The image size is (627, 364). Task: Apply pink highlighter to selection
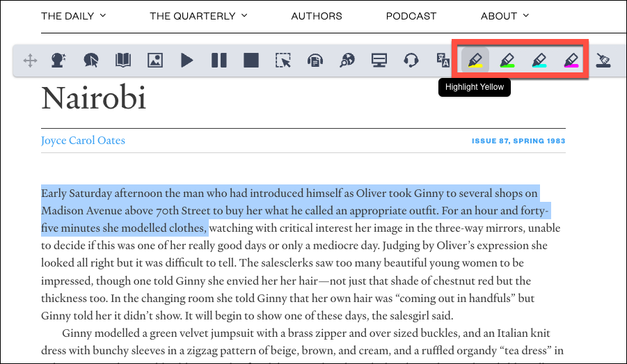[571, 61]
